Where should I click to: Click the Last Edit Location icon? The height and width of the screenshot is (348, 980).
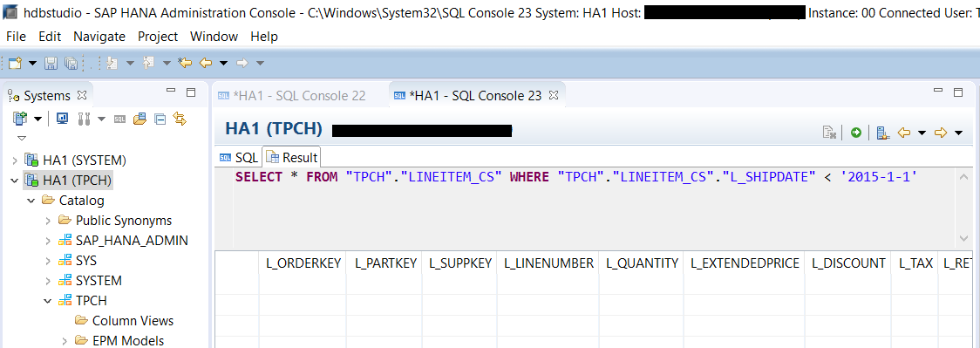click(184, 63)
